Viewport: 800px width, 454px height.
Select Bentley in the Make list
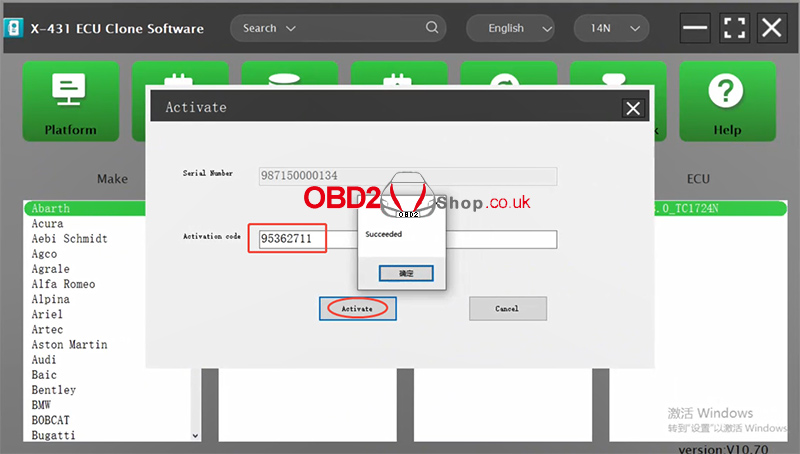[x=54, y=390]
